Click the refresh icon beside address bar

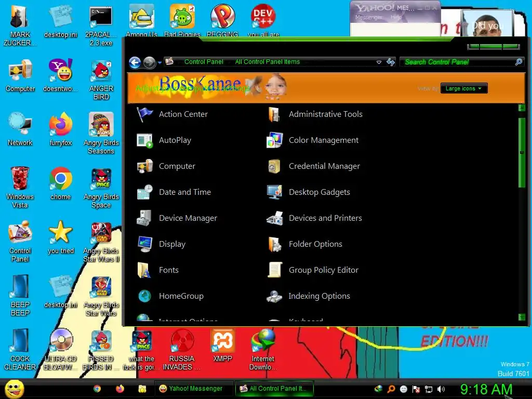(391, 62)
